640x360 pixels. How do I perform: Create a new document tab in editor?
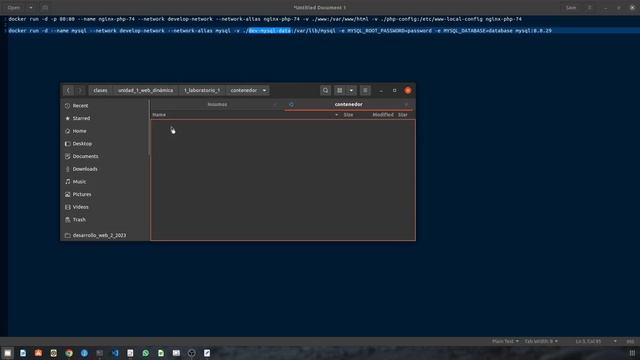point(45,7)
